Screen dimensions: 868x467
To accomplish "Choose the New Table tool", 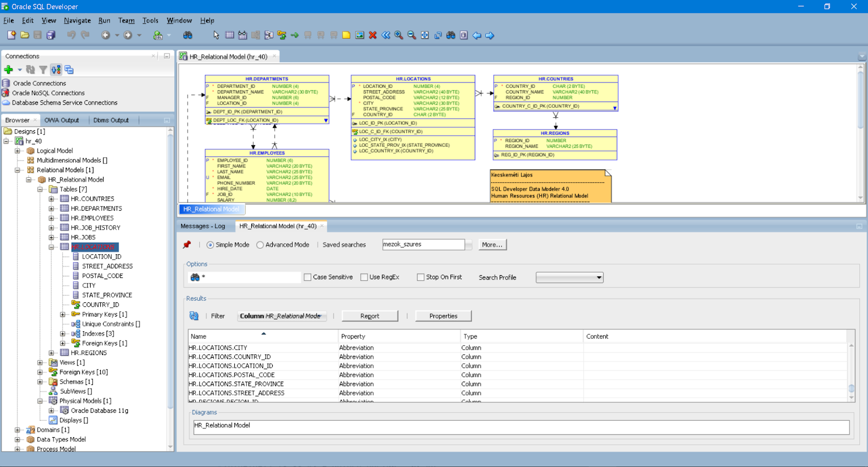I will pyautogui.click(x=229, y=35).
